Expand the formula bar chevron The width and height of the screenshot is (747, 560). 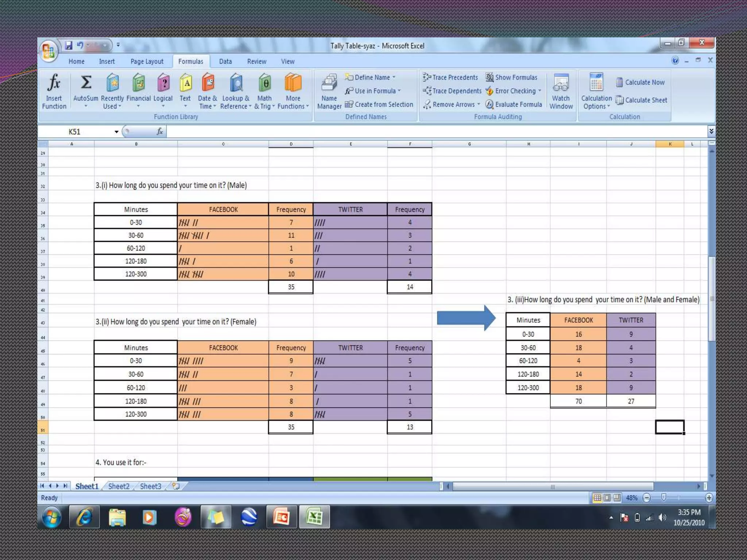pos(711,131)
